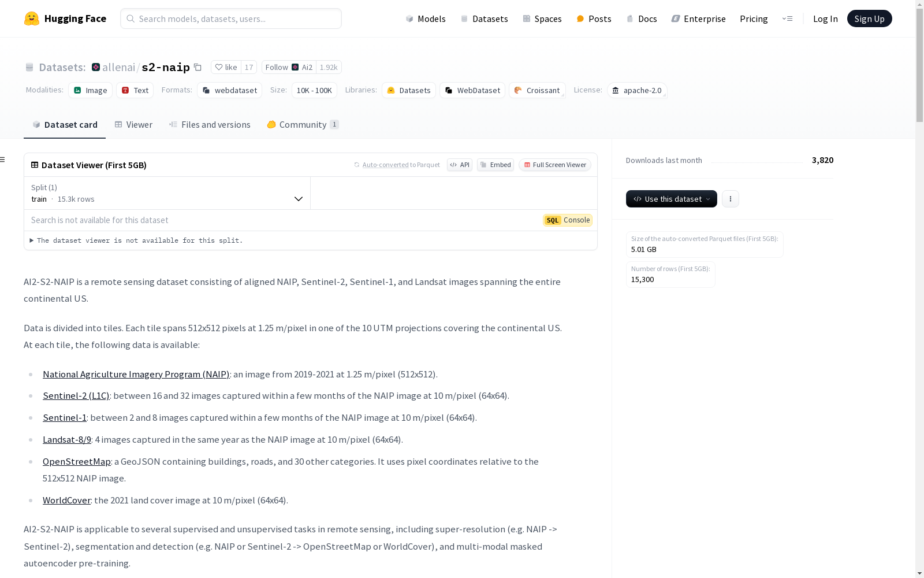Open the Models page
This screenshot has width=924, height=578.
pos(426,18)
